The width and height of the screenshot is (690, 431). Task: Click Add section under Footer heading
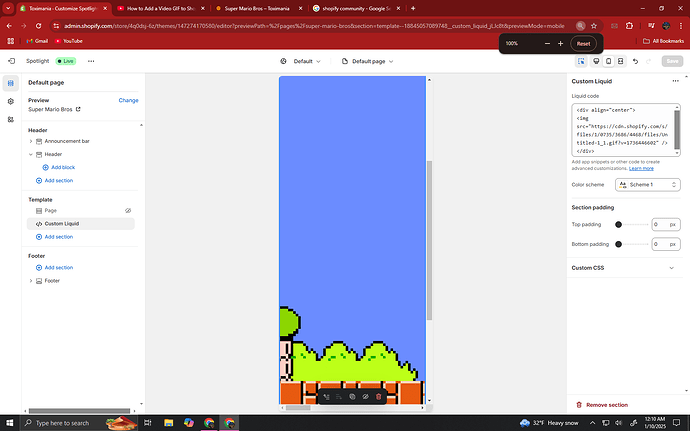point(54,268)
